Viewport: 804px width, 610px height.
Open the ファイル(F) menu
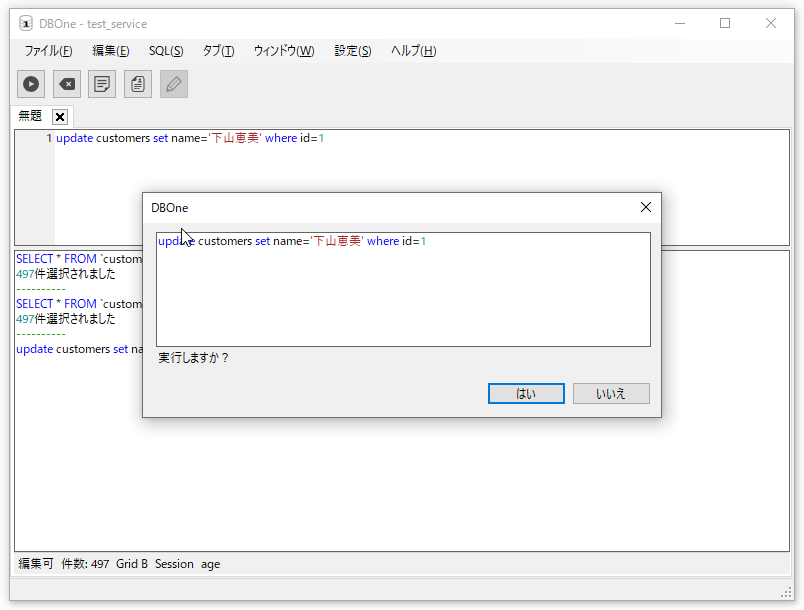(48, 51)
